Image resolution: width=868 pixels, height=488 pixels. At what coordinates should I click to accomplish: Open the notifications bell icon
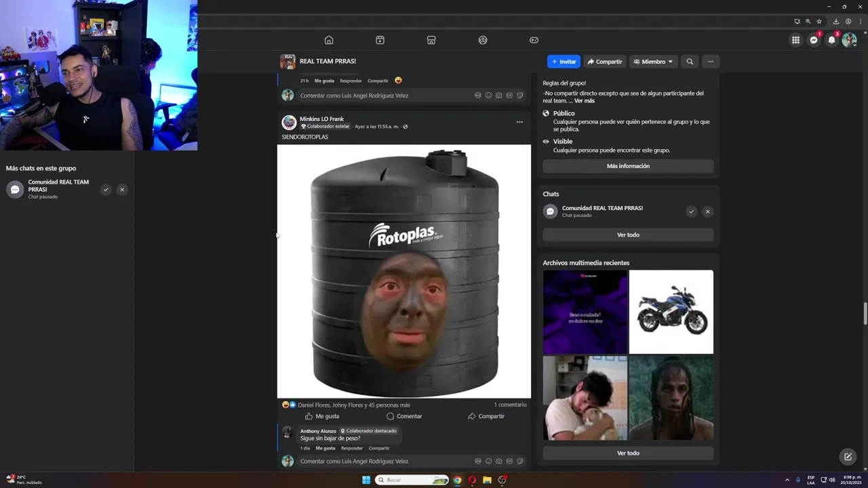(831, 40)
